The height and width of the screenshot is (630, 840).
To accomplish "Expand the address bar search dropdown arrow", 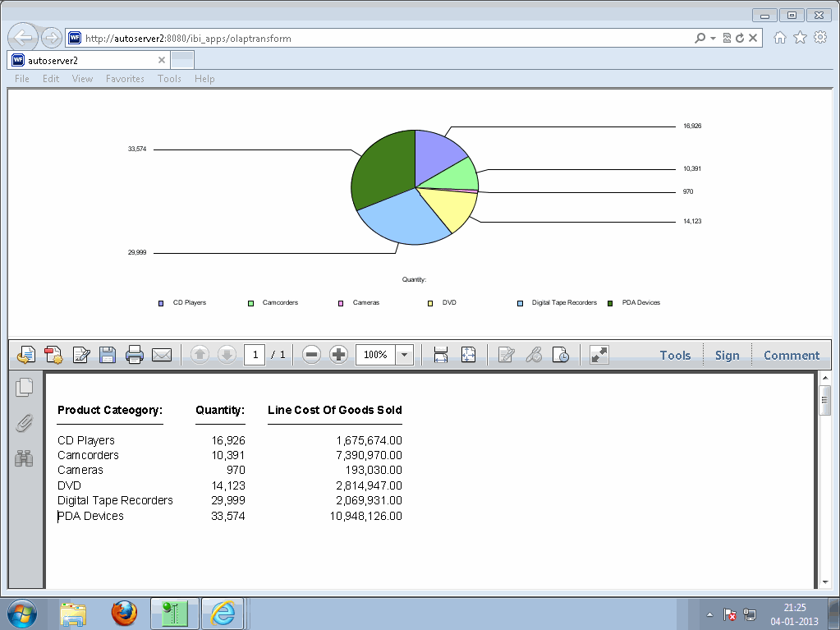I will (713, 39).
